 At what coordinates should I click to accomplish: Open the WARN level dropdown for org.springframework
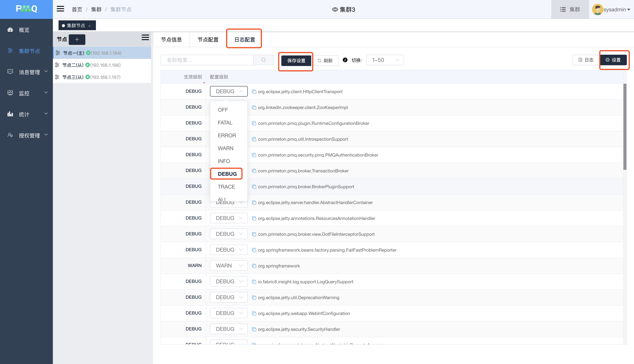point(229,266)
